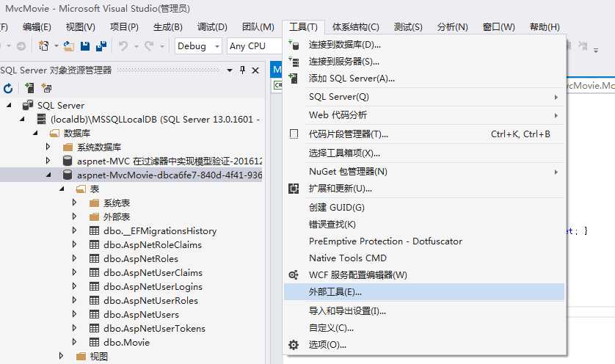Click the group by server icon in explorer toolbar
The height and width of the screenshot is (364, 615).
coord(47,88)
